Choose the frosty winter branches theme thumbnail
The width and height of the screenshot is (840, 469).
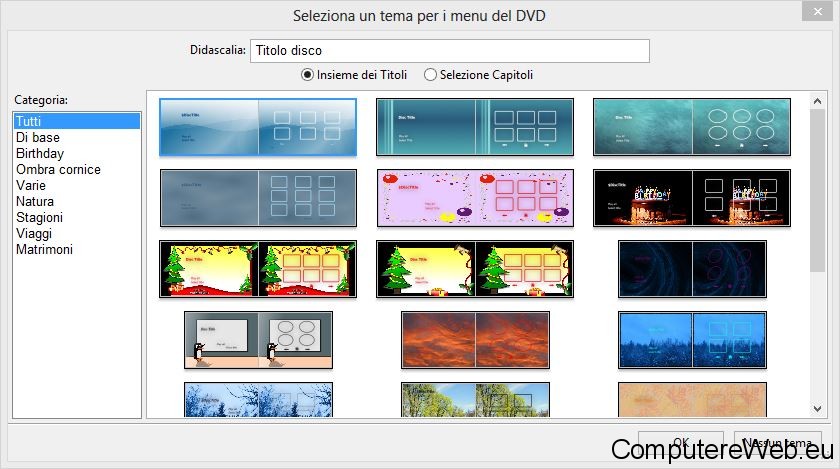pyautogui.click(x=258, y=400)
